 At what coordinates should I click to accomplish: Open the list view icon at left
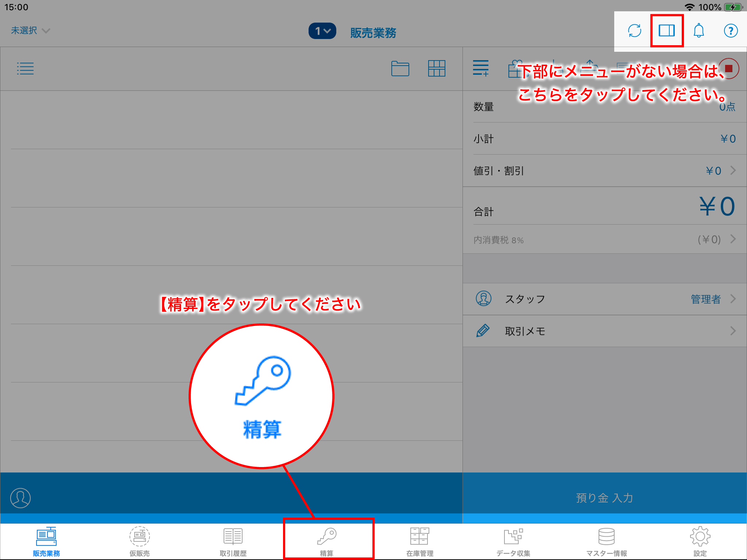click(25, 69)
